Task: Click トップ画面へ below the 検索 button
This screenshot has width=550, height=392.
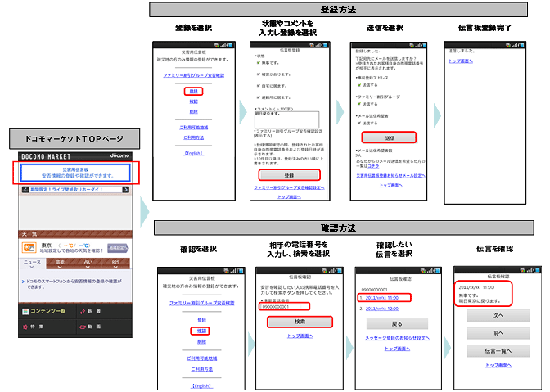Action: (x=300, y=336)
